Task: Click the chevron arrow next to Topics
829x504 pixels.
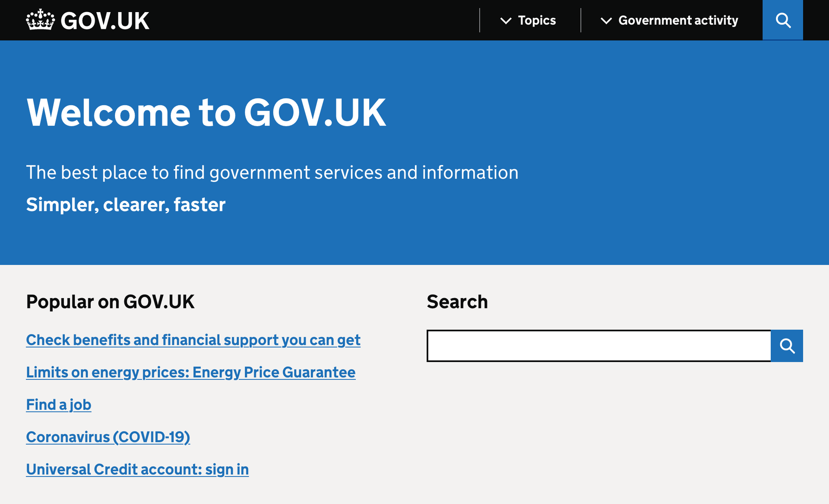Action: pos(506,21)
